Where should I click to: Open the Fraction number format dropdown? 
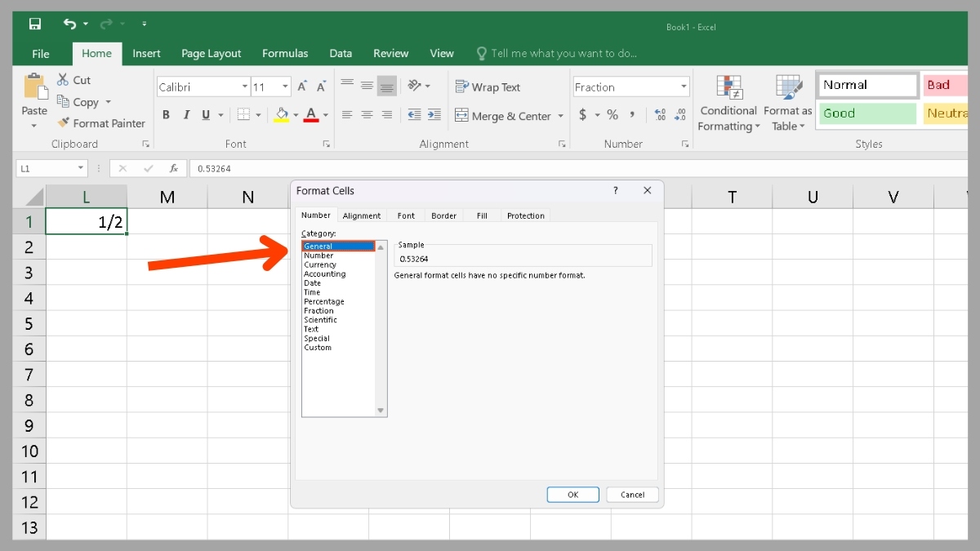pyautogui.click(x=684, y=87)
